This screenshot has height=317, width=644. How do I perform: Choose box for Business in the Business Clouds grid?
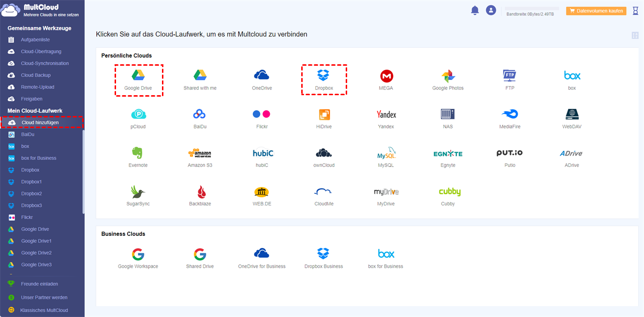(386, 259)
